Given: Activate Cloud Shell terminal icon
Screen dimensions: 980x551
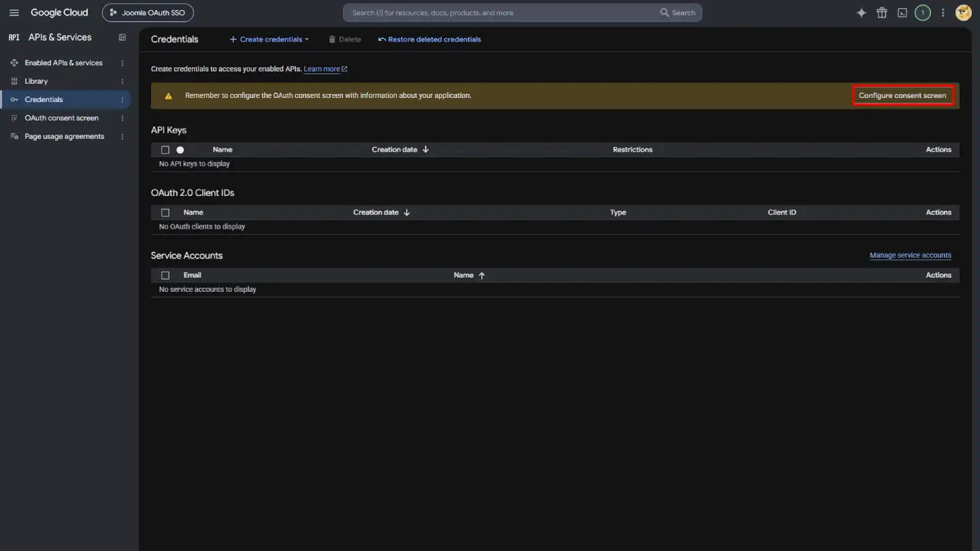Looking at the screenshot, I should click(902, 13).
